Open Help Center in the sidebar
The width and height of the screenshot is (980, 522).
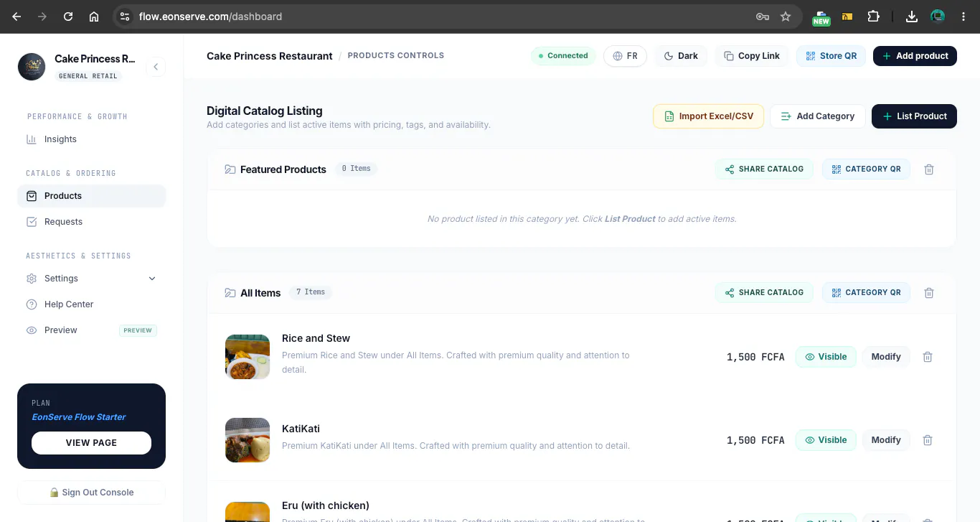(91, 304)
